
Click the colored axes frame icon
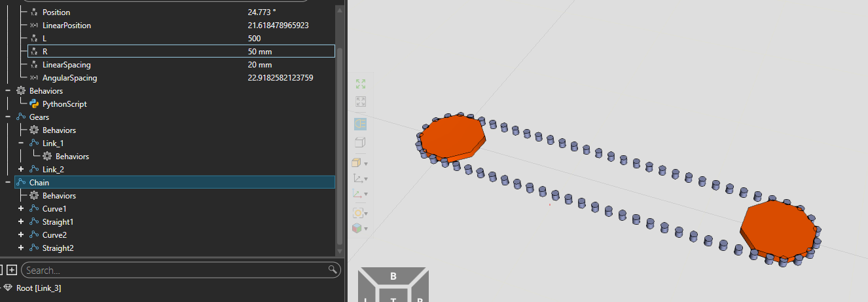(x=357, y=194)
